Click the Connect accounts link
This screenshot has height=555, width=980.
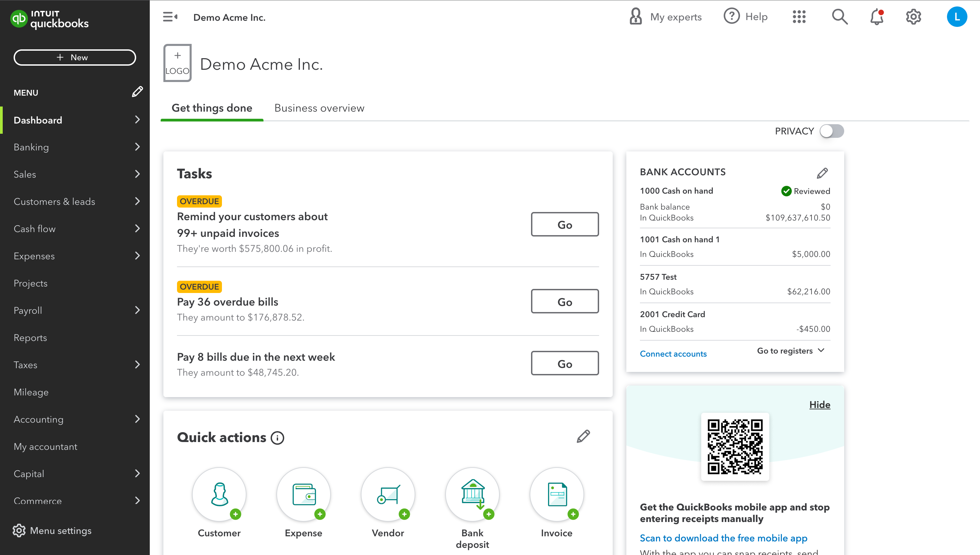673,353
